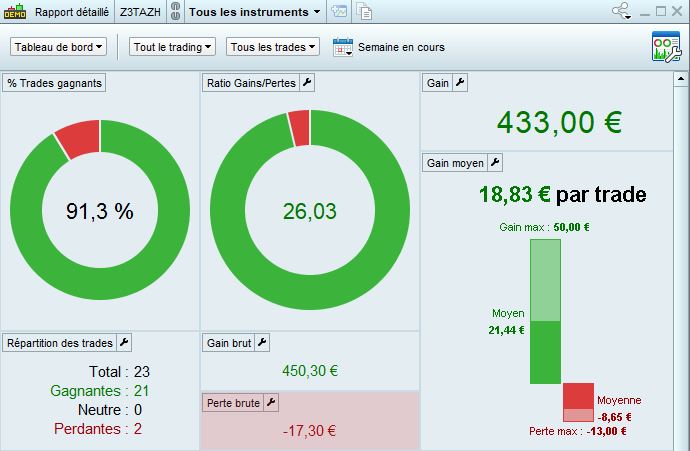Click the Gain brut panel header

229,343
